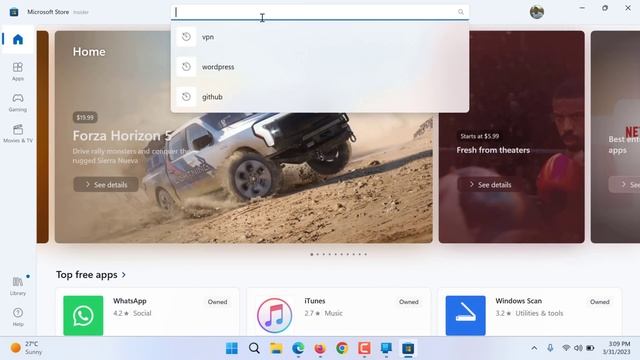Launch Firefox from taskbar
The height and width of the screenshot is (360, 640).
(x=320, y=348)
